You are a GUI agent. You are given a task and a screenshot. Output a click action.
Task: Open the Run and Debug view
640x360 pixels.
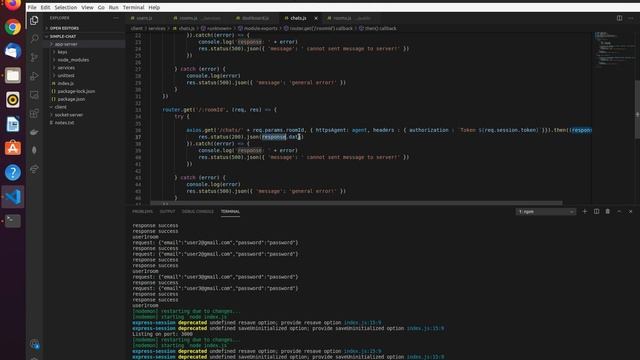pyautogui.click(x=34, y=76)
